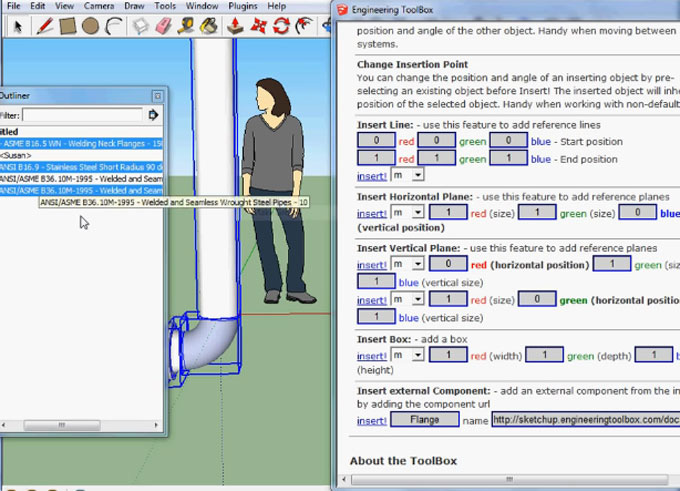This screenshot has width=680, height=491.
Task: Select the ANSI B16.9 Stainless Steel Short Radius row
Action: 81,167
